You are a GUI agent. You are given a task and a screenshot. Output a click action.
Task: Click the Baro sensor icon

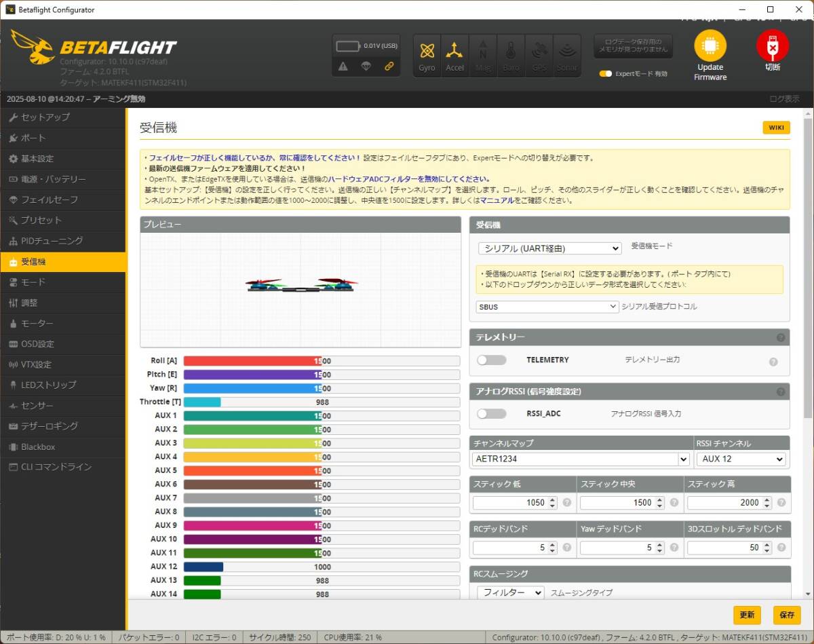(x=511, y=56)
